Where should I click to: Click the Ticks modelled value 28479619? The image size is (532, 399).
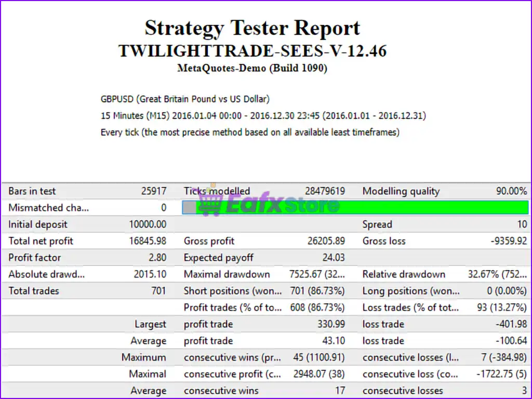325,191
